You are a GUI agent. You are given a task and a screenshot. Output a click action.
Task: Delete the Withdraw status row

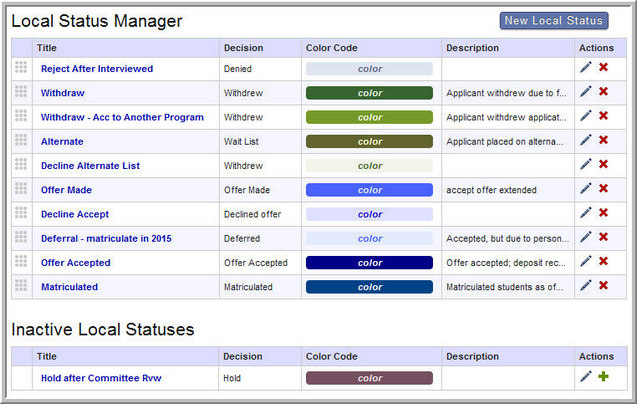(x=603, y=92)
